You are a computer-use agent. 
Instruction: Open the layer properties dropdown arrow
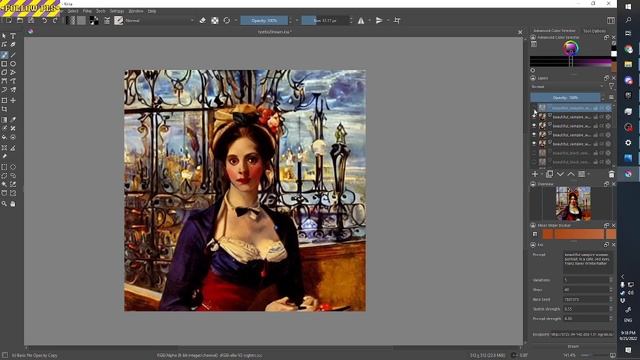pyautogui.click(x=589, y=174)
